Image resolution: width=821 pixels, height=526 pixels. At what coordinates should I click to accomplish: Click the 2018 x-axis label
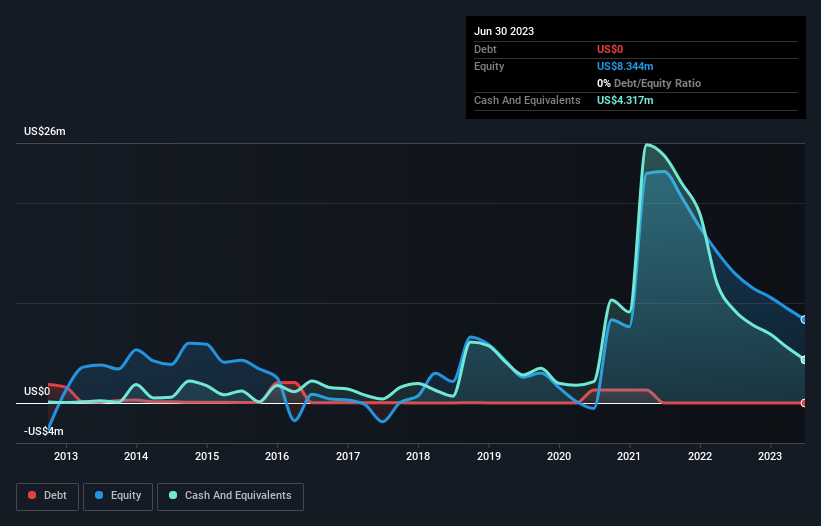418,456
